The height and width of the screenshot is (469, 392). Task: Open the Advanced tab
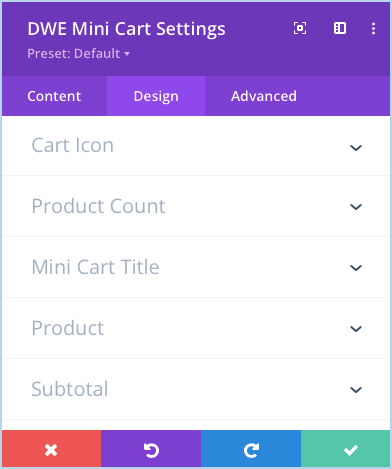(x=264, y=96)
